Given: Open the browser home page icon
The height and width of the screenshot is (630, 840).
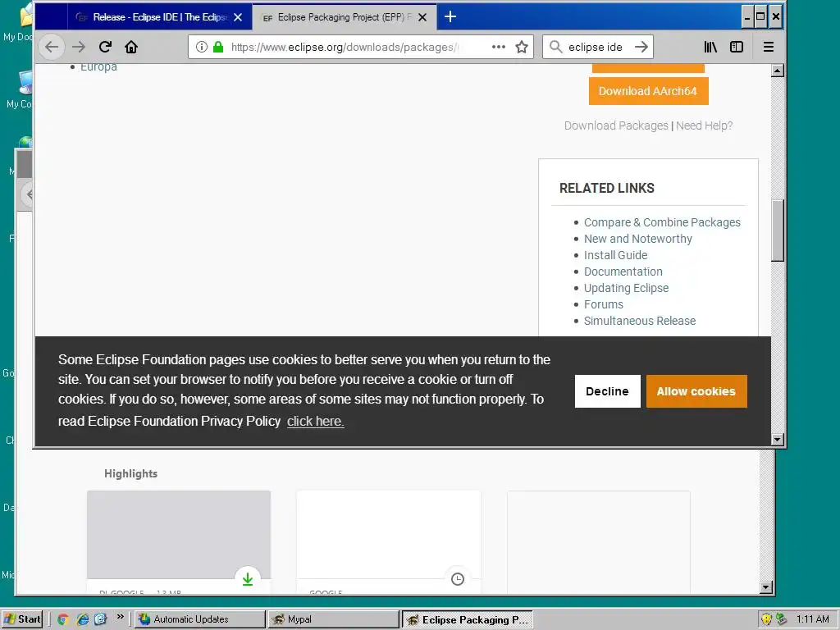Looking at the screenshot, I should point(131,47).
